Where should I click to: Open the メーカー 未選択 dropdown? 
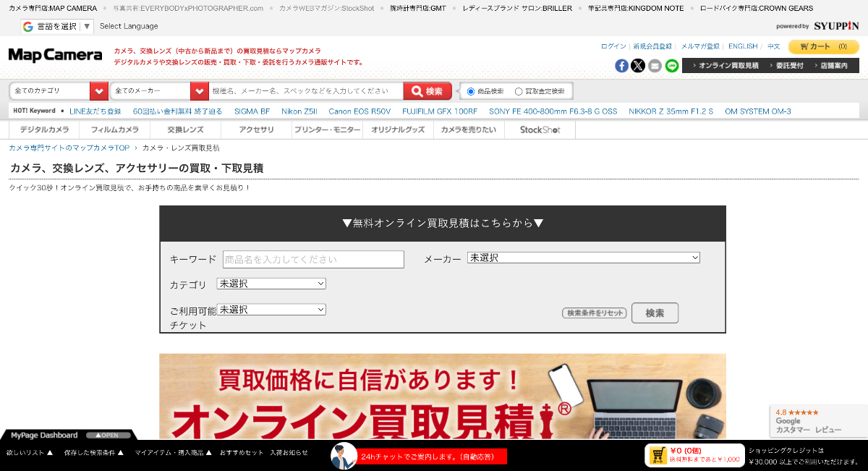point(584,258)
